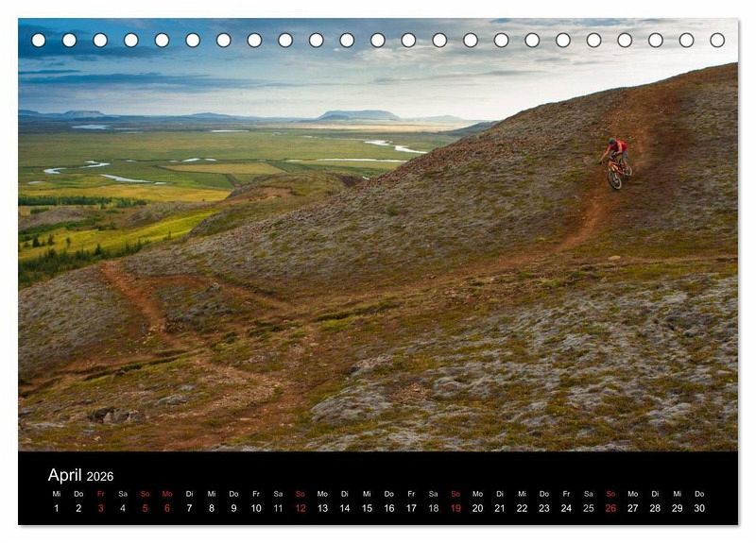Select day 15 in the calendar row
This screenshot has height=543, width=756.
click(x=367, y=508)
